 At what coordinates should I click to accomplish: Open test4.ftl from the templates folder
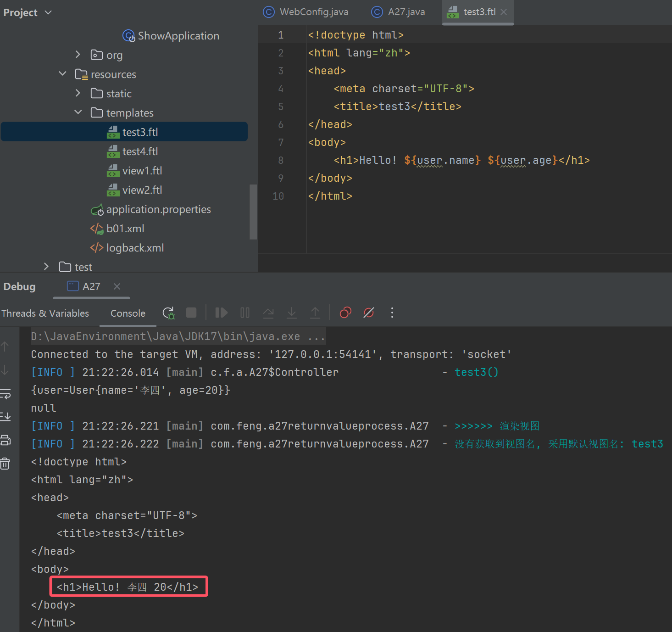[x=133, y=151]
